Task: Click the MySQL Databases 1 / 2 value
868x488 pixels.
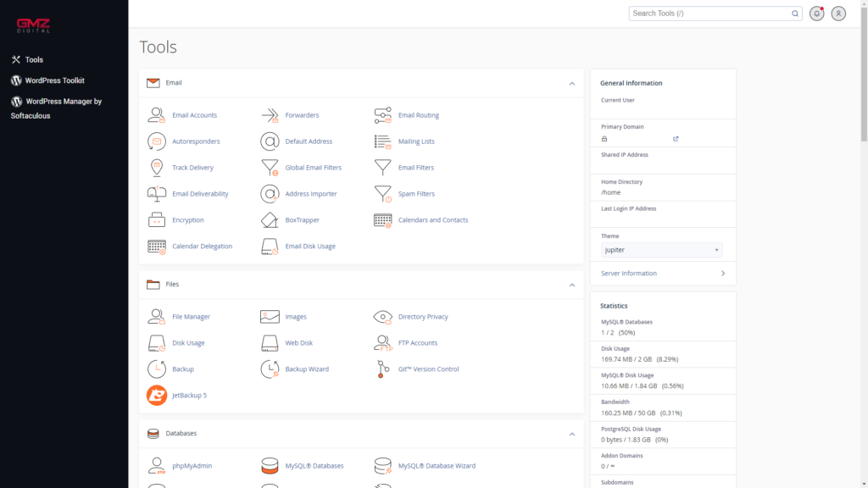Action: pyautogui.click(x=618, y=332)
